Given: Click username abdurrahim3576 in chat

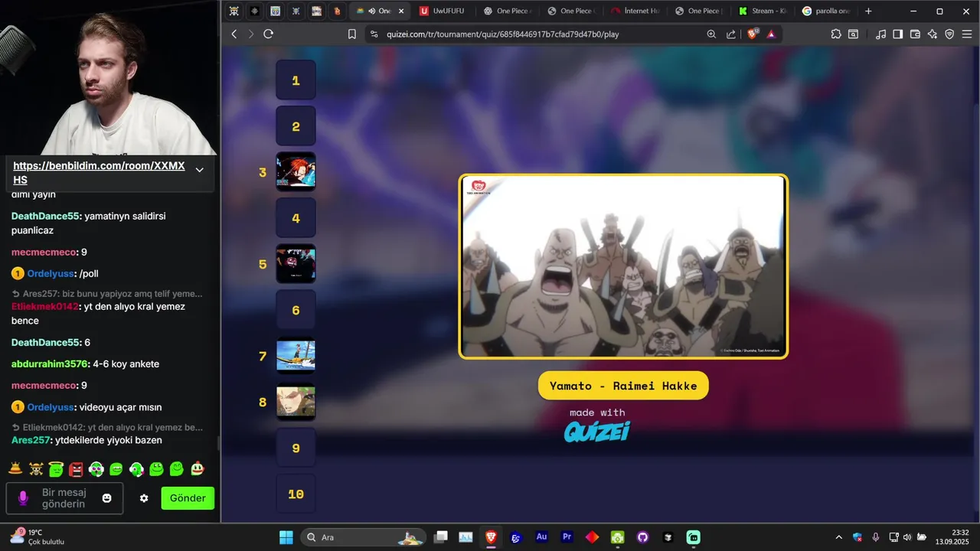Looking at the screenshot, I should coord(51,364).
